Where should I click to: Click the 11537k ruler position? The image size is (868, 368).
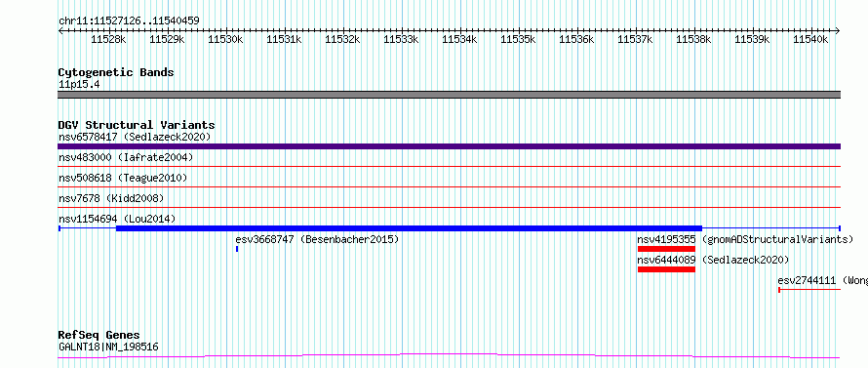coord(636,39)
